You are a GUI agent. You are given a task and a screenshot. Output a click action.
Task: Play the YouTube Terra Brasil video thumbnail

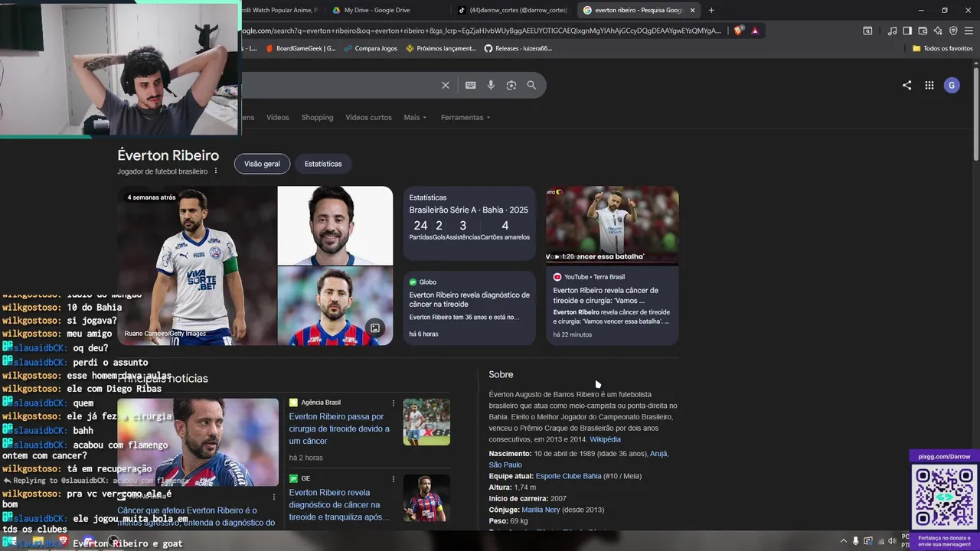[612, 226]
